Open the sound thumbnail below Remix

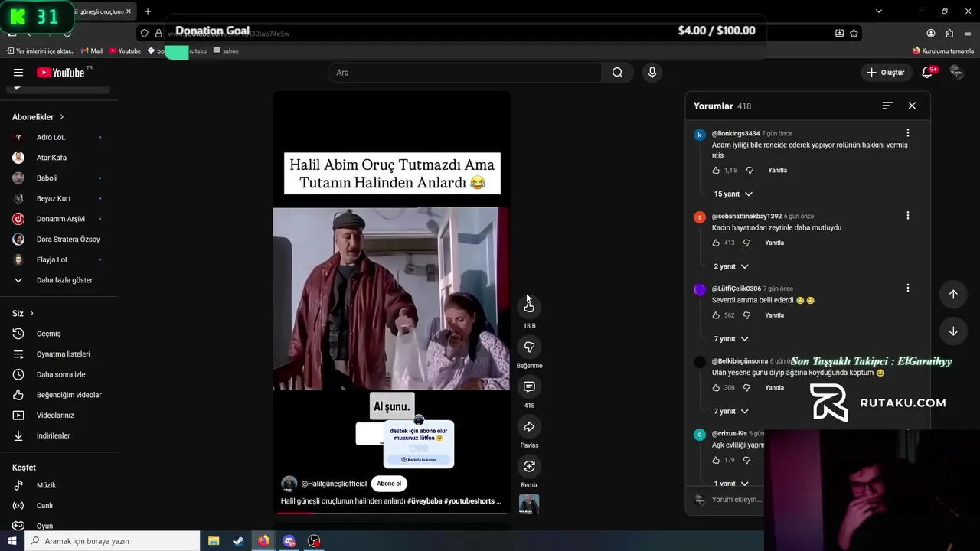529,504
